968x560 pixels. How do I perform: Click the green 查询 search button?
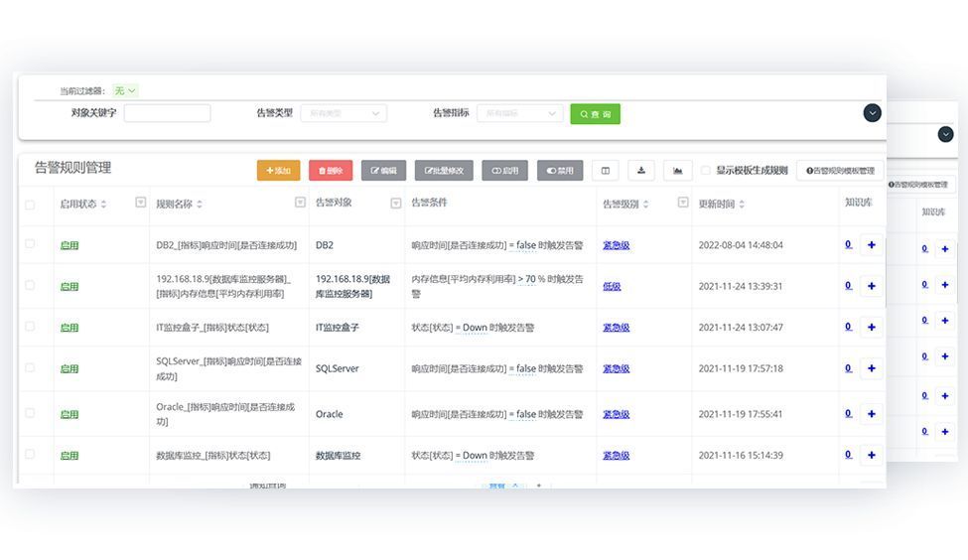click(x=595, y=114)
